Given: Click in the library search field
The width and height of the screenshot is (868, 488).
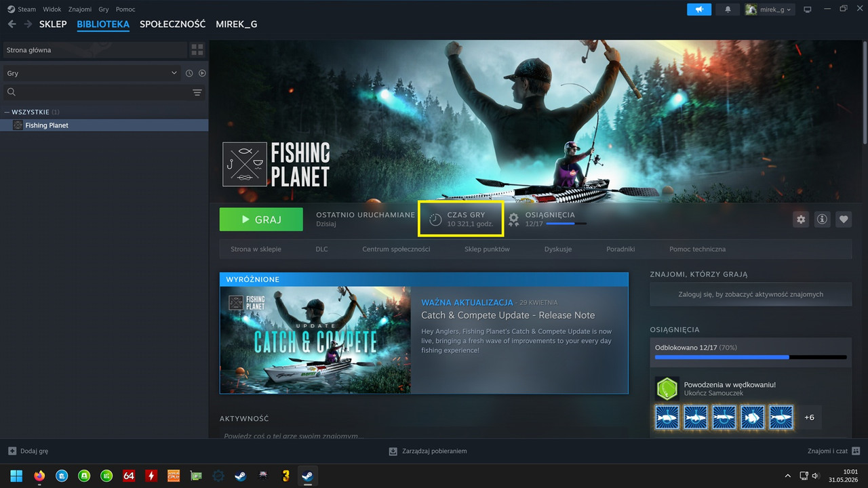Looking at the screenshot, I should coord(103,92).
